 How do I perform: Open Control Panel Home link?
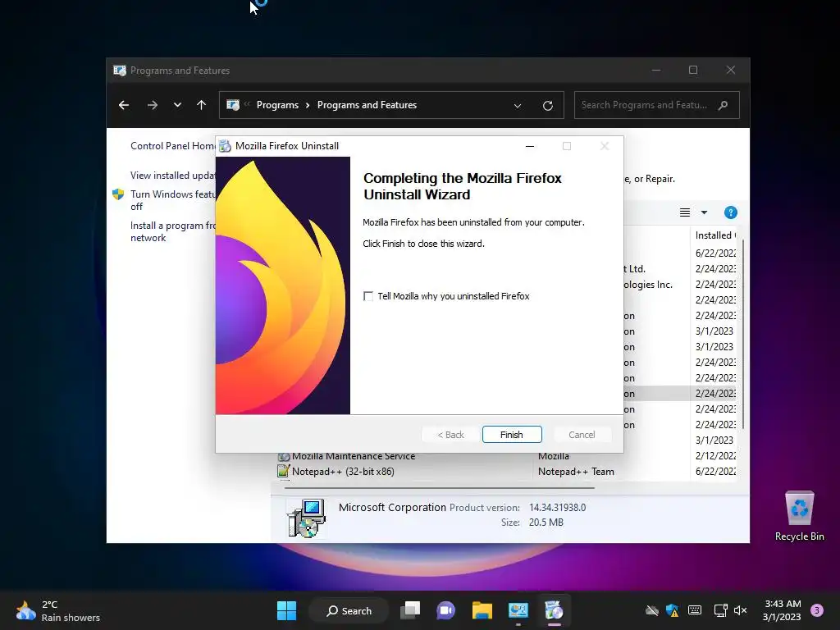point(172,146)
